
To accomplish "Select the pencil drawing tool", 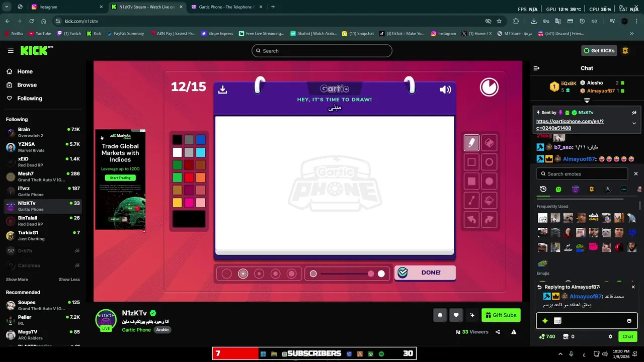I will tap(471, 143).
